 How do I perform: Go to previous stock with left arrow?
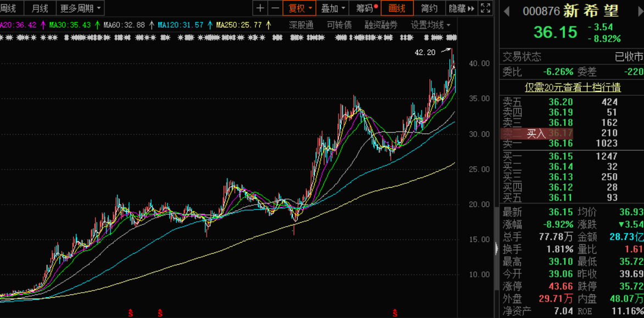506,12
